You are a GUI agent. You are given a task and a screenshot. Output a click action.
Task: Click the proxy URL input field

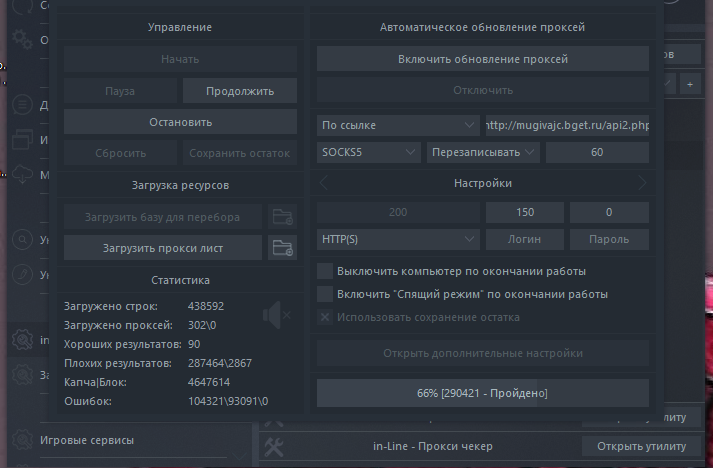567,125
